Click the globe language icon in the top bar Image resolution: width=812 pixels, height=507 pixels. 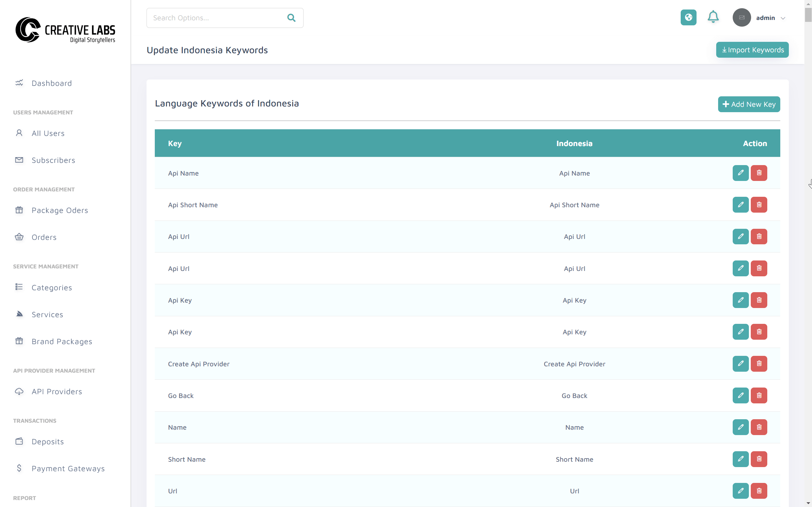tap(689, 17)
